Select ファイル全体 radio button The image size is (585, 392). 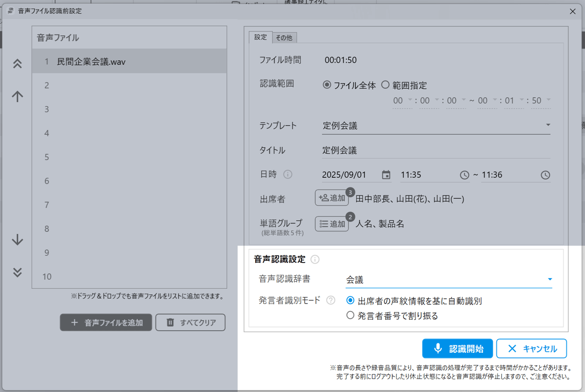[x=327, y=85]
